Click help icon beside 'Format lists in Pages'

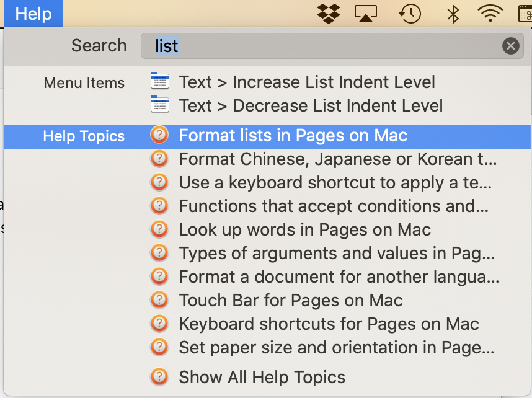[159, 135]
